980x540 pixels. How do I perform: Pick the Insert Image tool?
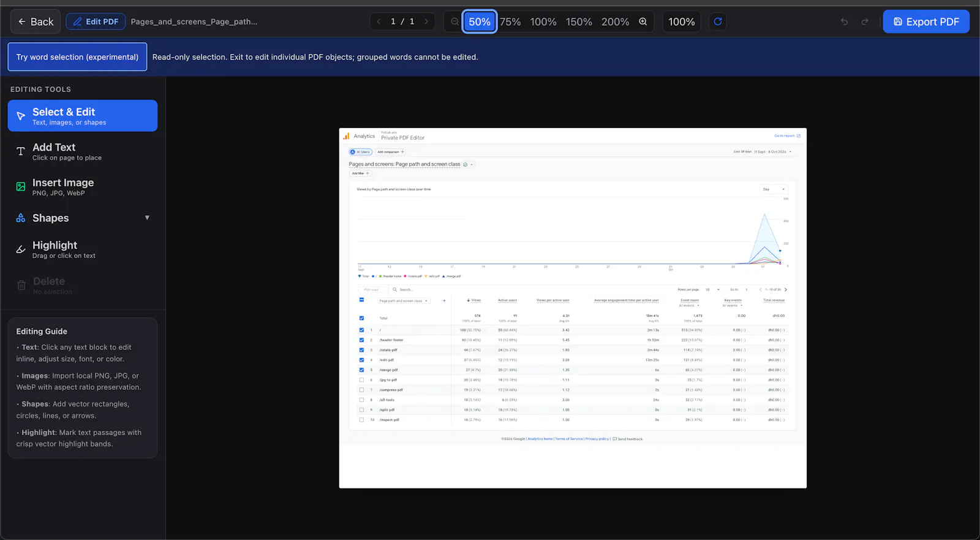83,187
